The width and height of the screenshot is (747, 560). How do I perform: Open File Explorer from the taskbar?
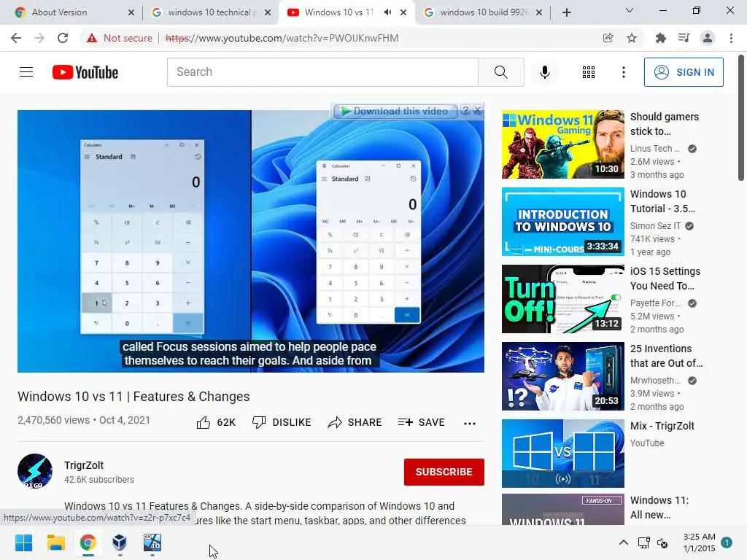tap(55, 542)
